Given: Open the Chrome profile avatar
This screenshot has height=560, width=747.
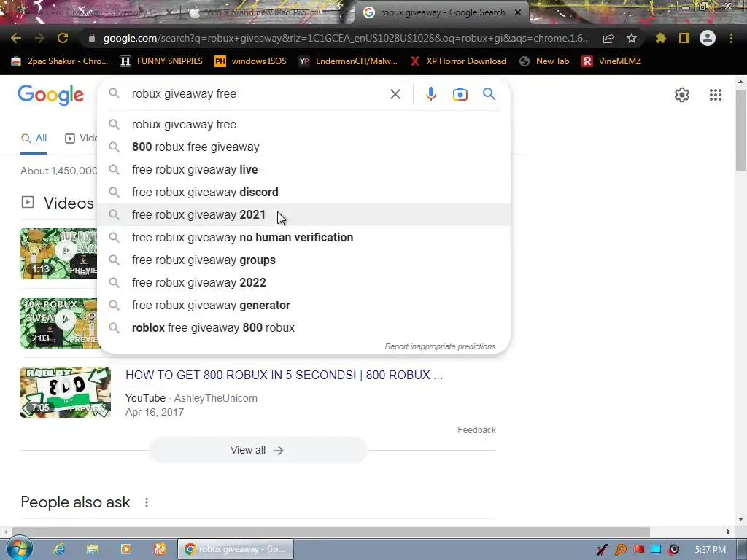Looking at the screenshot, I should 708,38.
